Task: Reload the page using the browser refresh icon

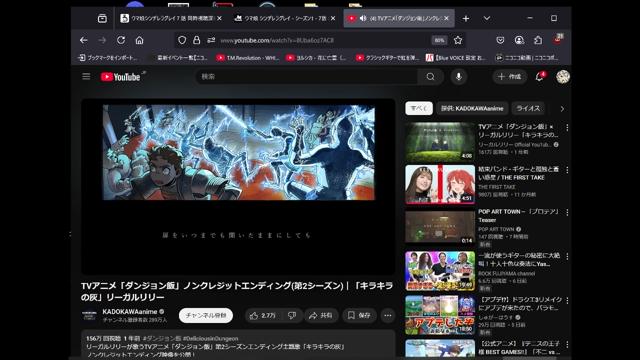Action: point(121,40)
